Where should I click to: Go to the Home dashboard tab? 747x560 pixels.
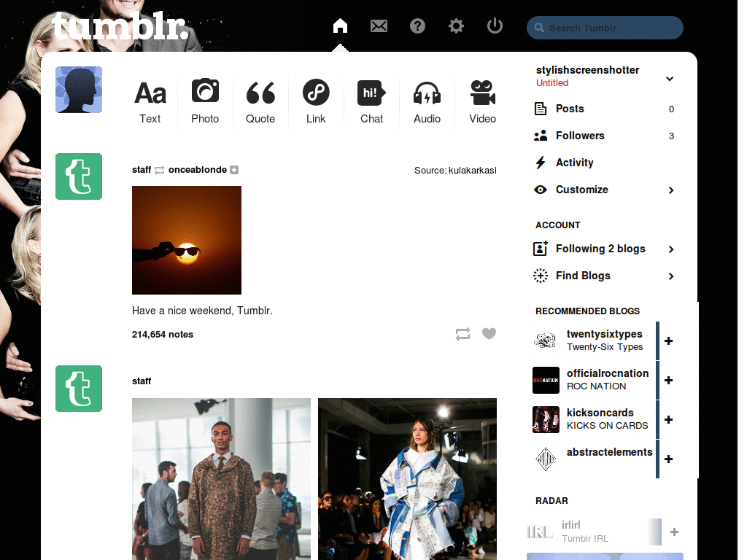coord(340,26)
